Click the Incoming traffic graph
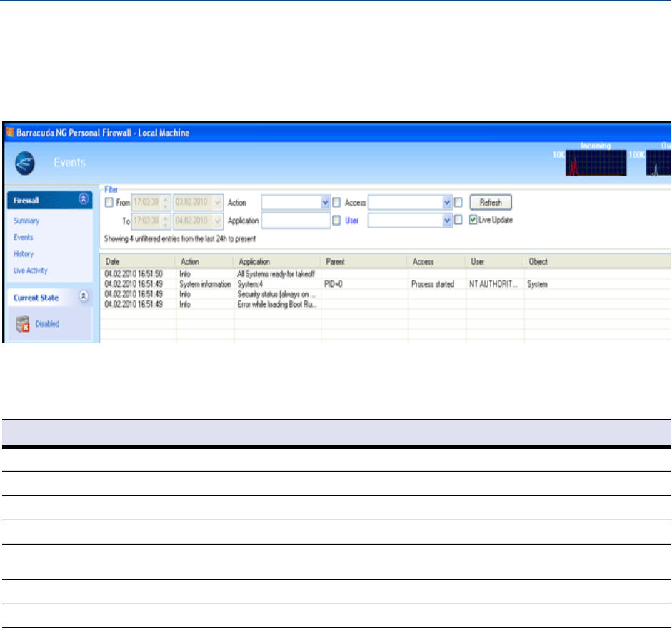 (596, 163)
